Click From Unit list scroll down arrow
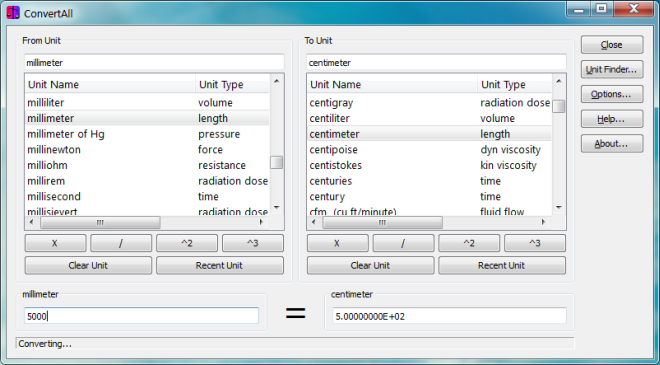This screenshot has height=365, width=660. pyautogui.click(x=277, y=207)
